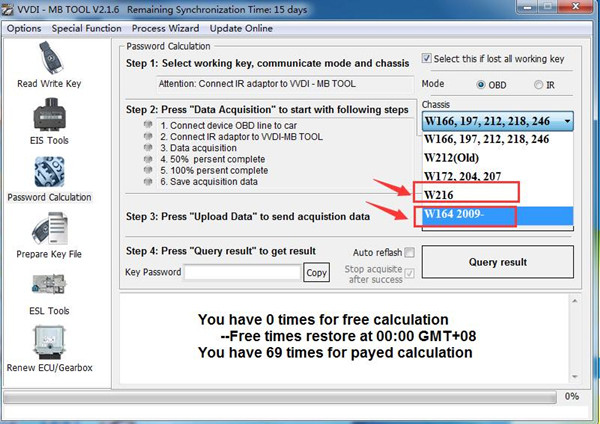Screen dimensions: 600x424
Task: Click the log panel scroll-up arrow
Action: (x=574, y=302)
